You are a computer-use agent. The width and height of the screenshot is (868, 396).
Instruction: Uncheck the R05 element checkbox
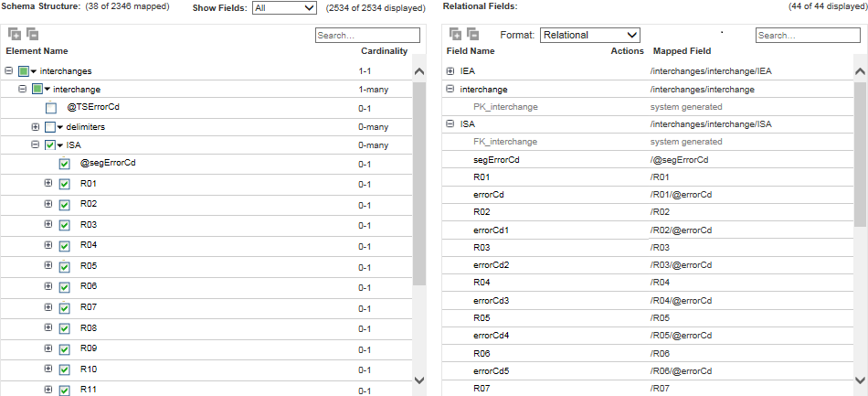coord(64,267)
